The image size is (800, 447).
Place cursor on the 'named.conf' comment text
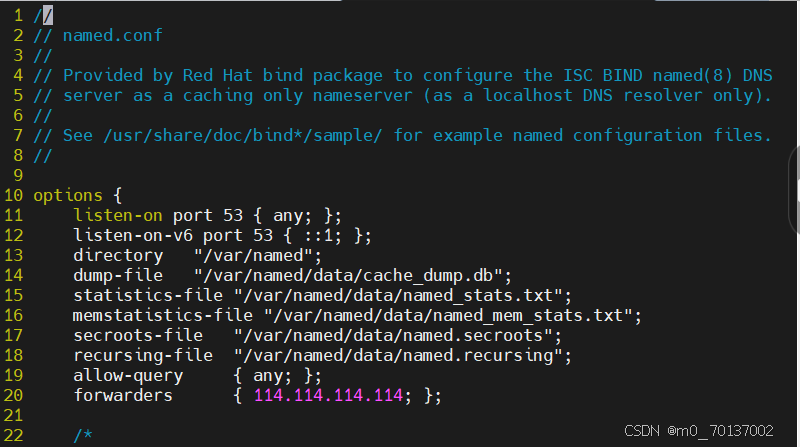(x=112, y=35)
